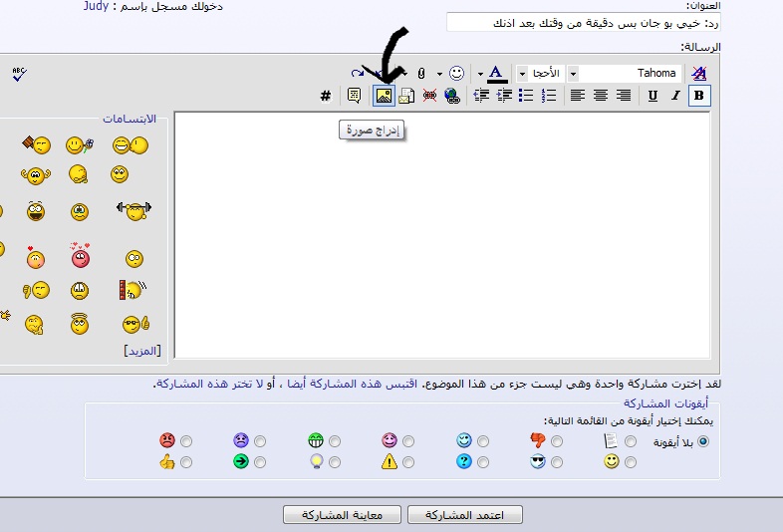Click the 'اعتمد المشاركة' submit button

point(465,514)
